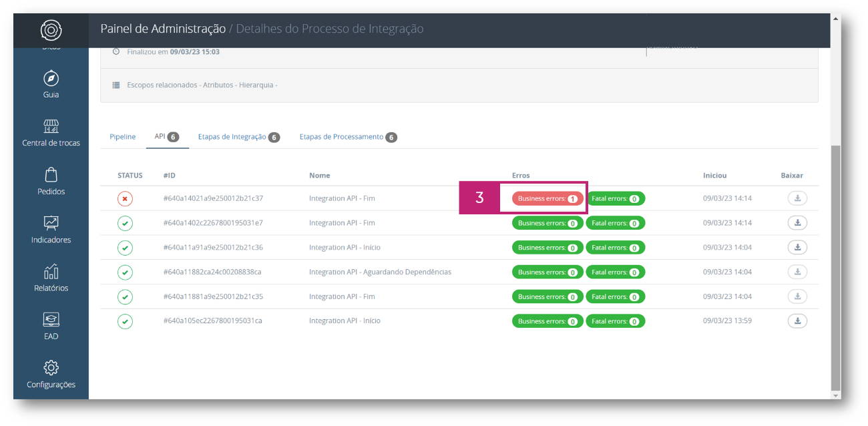868x426 pixels.
Task: Click the success status icon for #640a11a91a9e250012b21c36
Action: click(x=125, y=248)
